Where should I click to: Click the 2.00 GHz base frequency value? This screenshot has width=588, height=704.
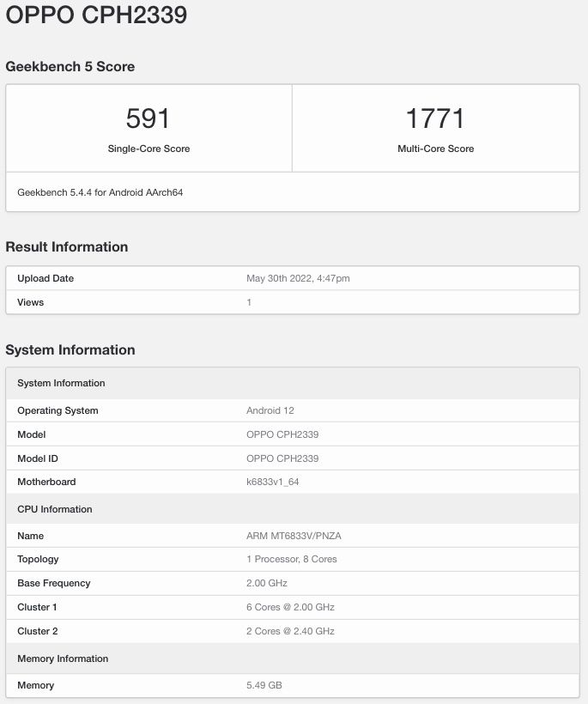coord(267,583)
